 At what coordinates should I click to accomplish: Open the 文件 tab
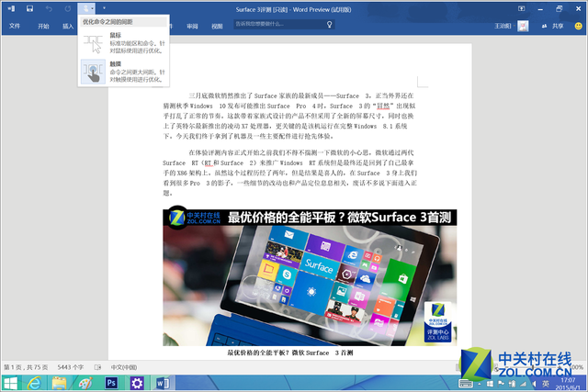[15, 26]
